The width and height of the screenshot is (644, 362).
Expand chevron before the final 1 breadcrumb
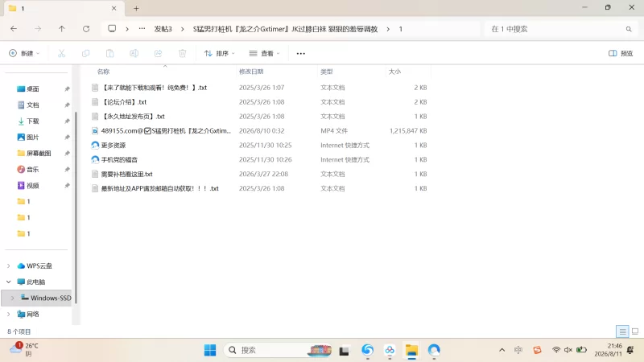click(x=388, y=29)
